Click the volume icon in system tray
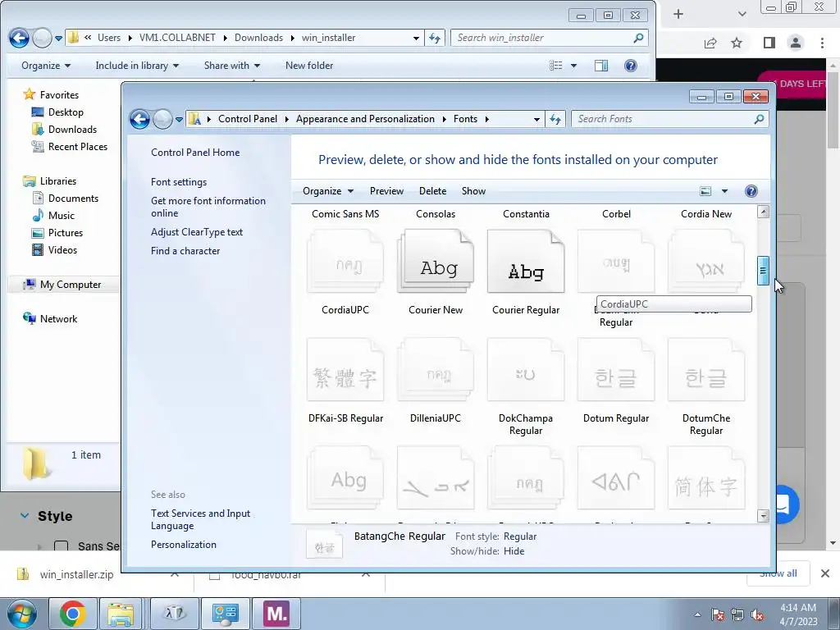Image resolution: width=840 pixels, height=630 pixels. click(757, 615)
